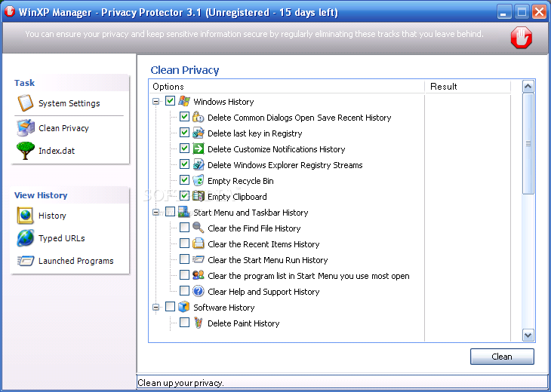Enable Clear the Start Menu Run History

184,259
